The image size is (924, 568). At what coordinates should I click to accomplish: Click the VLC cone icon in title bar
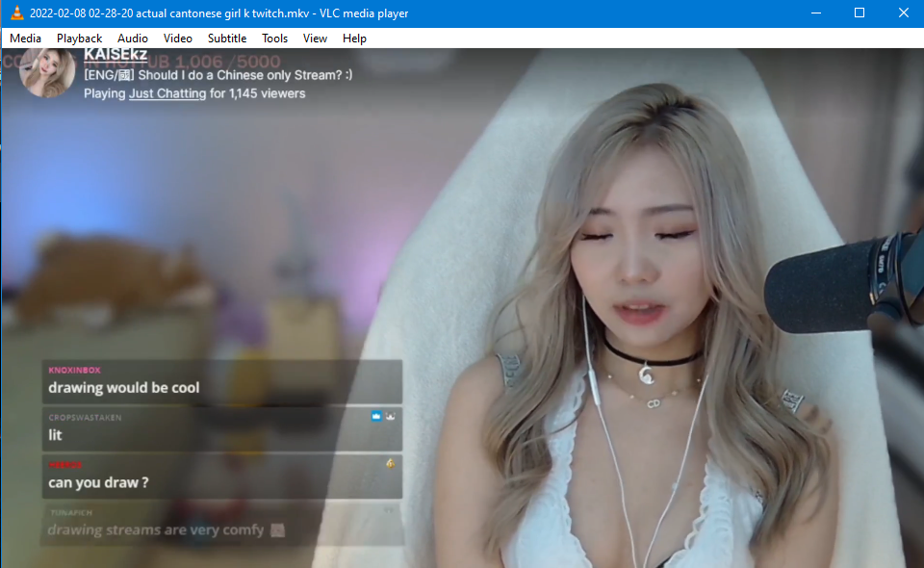point(16,13)
